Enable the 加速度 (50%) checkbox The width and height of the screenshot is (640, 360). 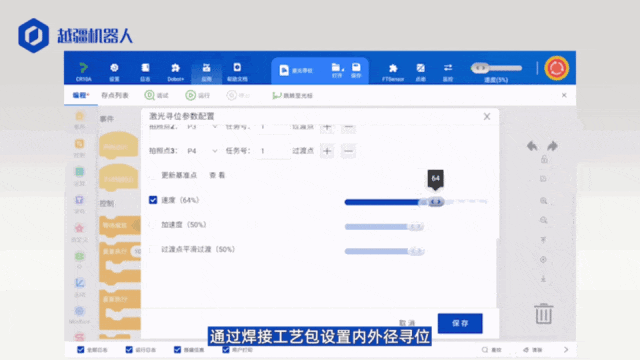[153, 225]
